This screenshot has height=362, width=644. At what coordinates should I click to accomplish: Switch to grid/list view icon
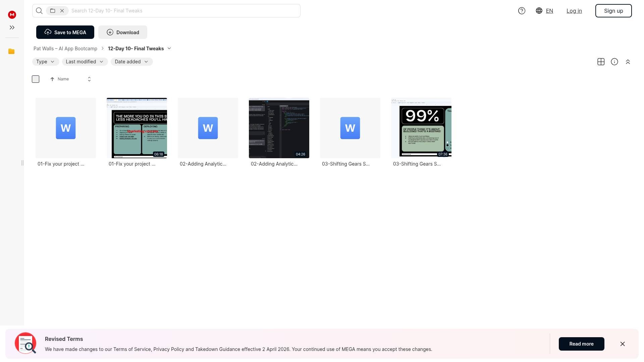(601, 62)
